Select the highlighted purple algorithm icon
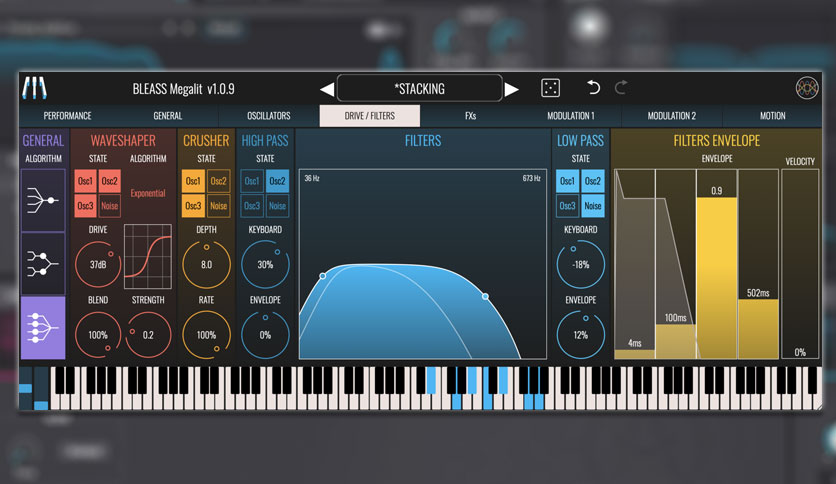The width and height of the screenshot is (836, 484). [43, 327]
